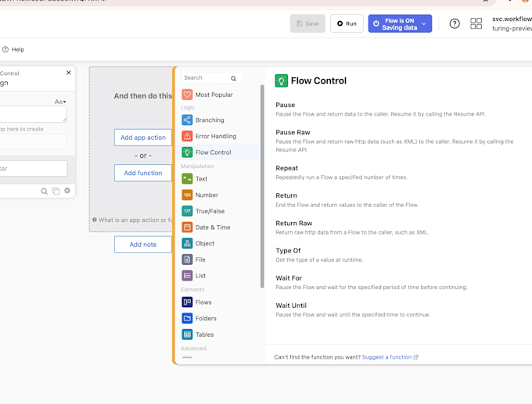Select Date & Time category label
Viewport: 532px width, 404px height.
pyautogui.click(x=213, y=227)
